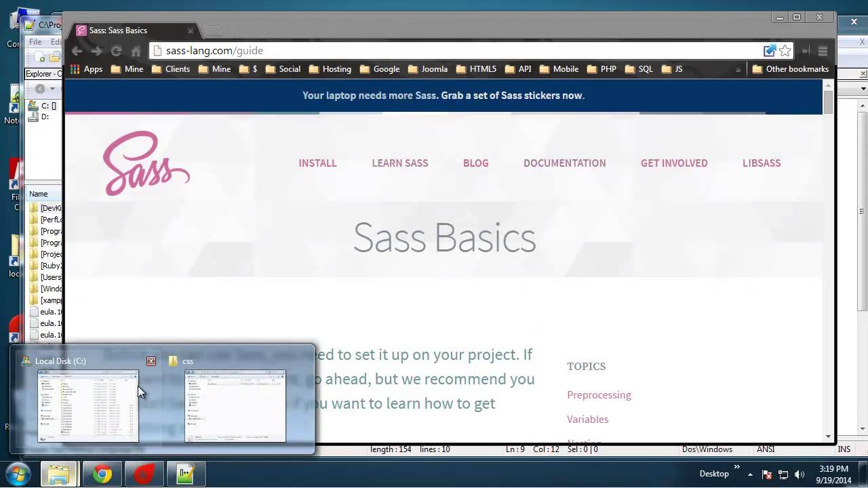The image size is (868, 488).
Task: Click the taskbar clock showing 3:19 PM
Action: click(833, 474)
